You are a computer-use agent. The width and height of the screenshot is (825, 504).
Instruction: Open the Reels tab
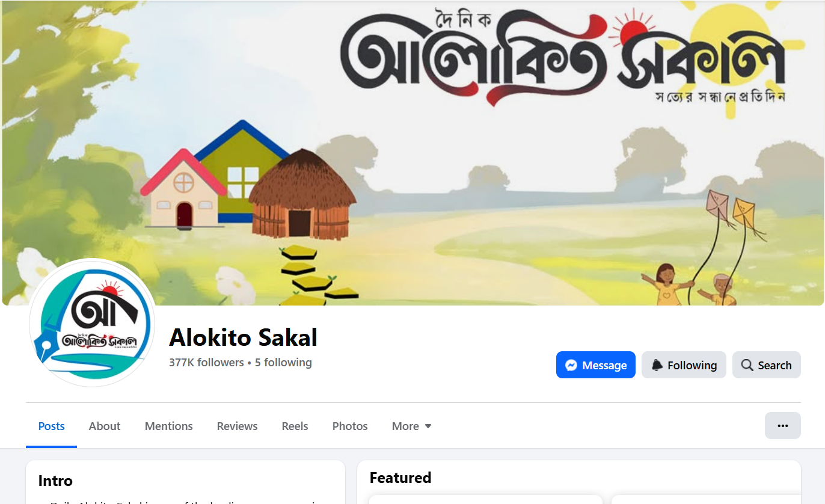point(295,426)
